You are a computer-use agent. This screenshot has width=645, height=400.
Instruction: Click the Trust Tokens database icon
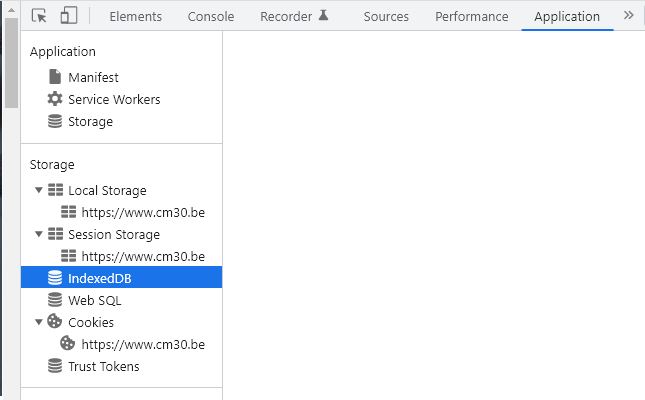click(x=55, y=366)
